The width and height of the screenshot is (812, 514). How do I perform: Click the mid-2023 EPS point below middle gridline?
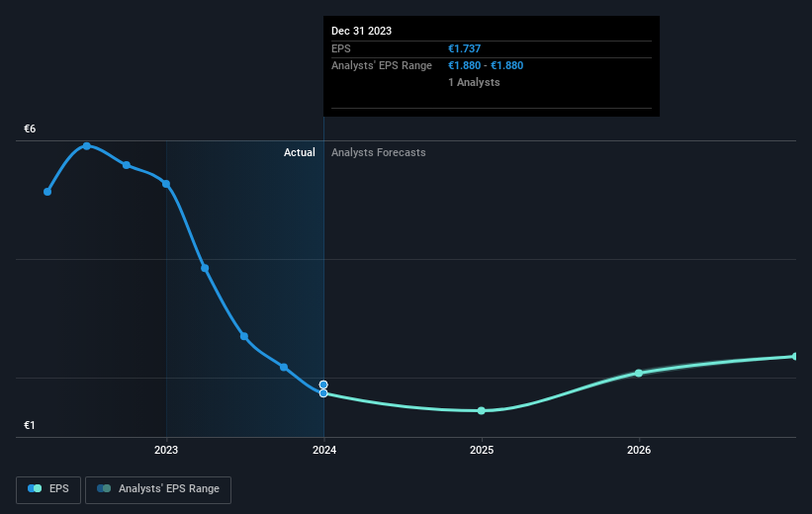pyautogui.click(x=244, y=336)
